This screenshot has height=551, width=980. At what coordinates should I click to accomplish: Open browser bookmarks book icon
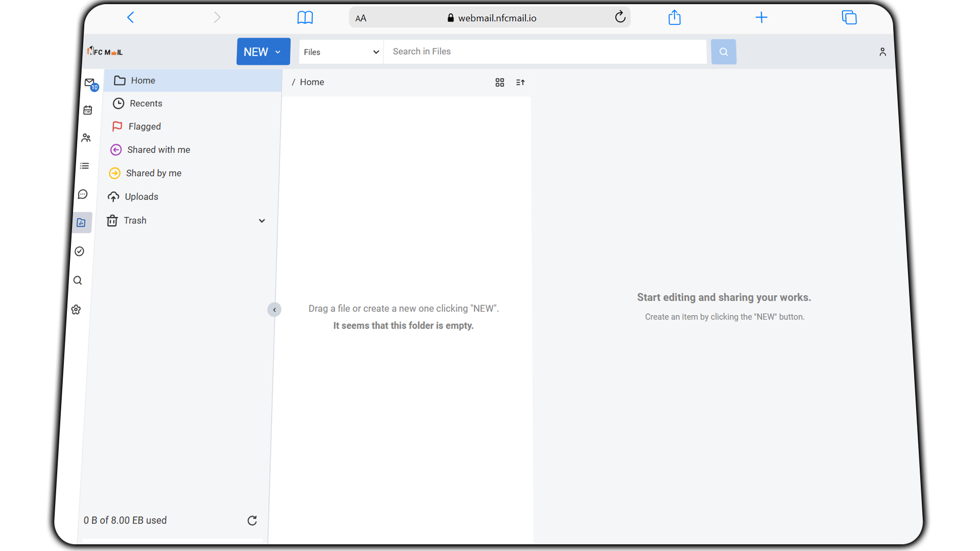click(305, 17)
